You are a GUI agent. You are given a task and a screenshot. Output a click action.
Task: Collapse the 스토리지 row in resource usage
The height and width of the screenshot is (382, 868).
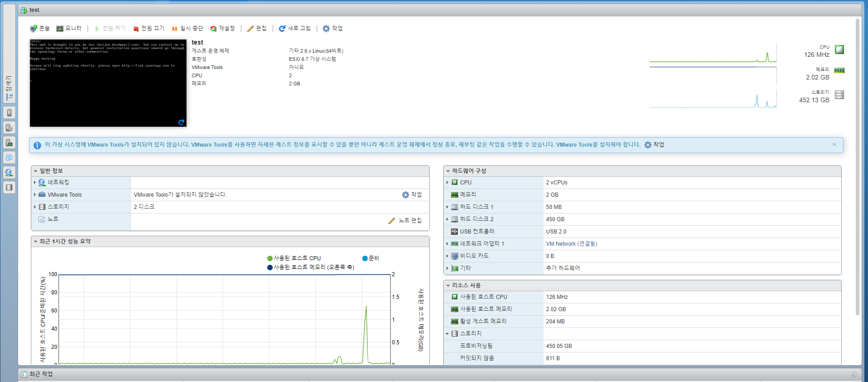(x=447, y=334)
